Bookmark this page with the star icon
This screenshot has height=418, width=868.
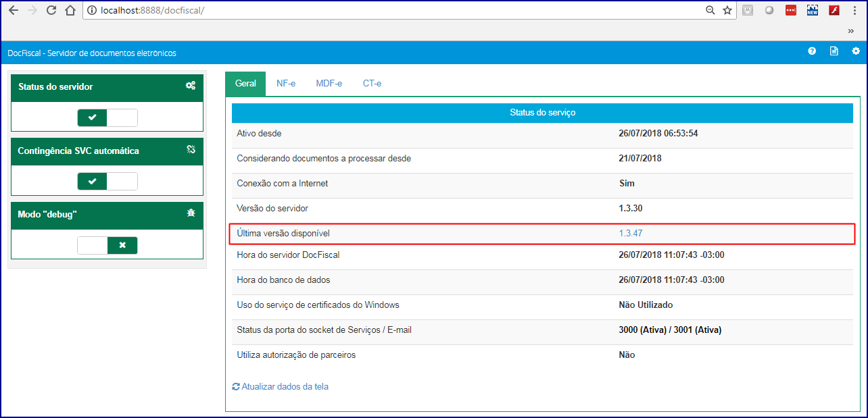(727, 10)
